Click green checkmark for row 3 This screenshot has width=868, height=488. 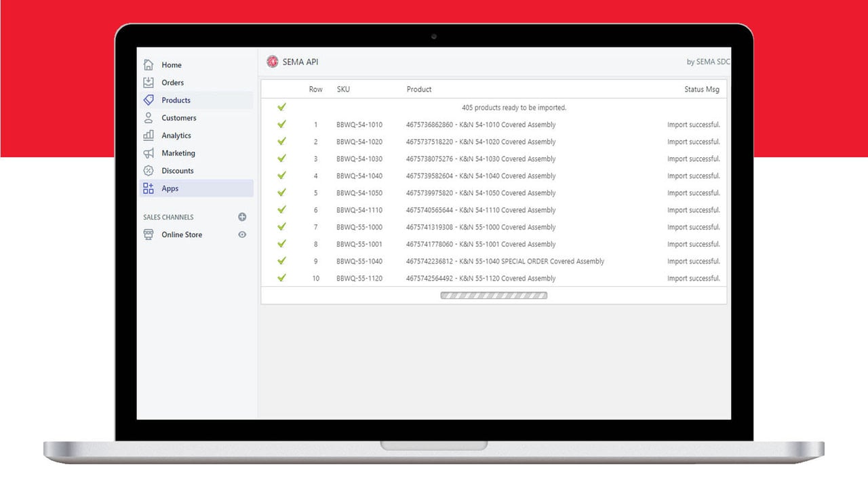click(x=281, y=158)
